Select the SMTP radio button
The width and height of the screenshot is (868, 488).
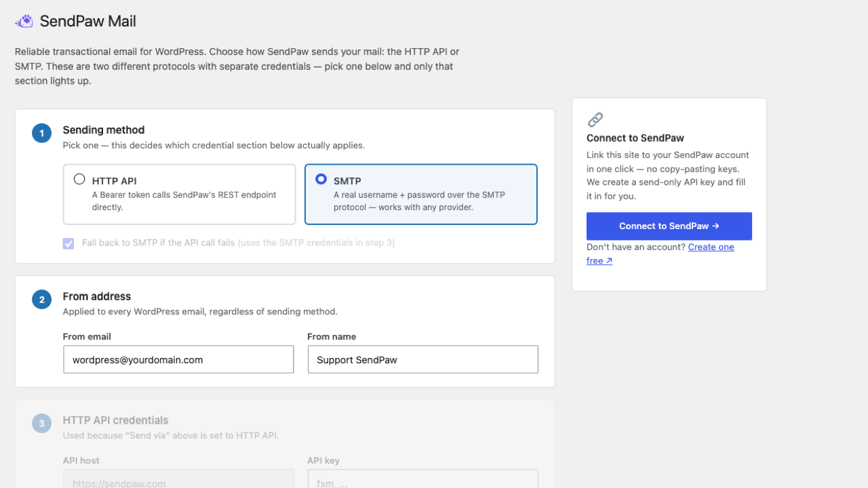[321, 180]
